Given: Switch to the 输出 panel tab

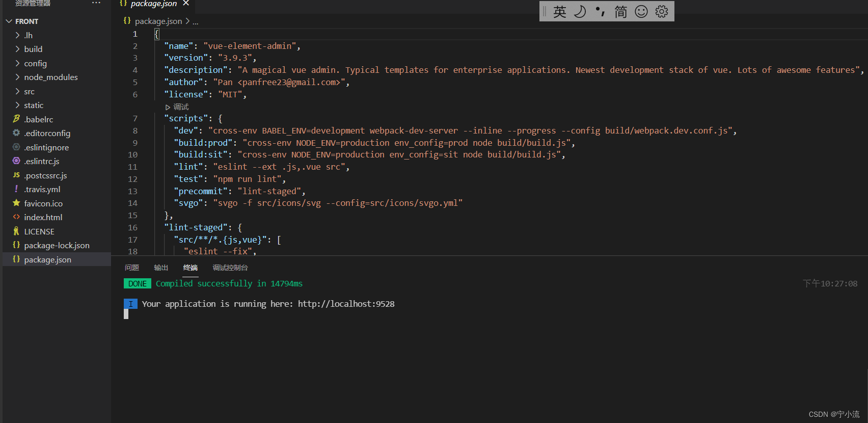Looking at the screenshot, I should point(161,268).
